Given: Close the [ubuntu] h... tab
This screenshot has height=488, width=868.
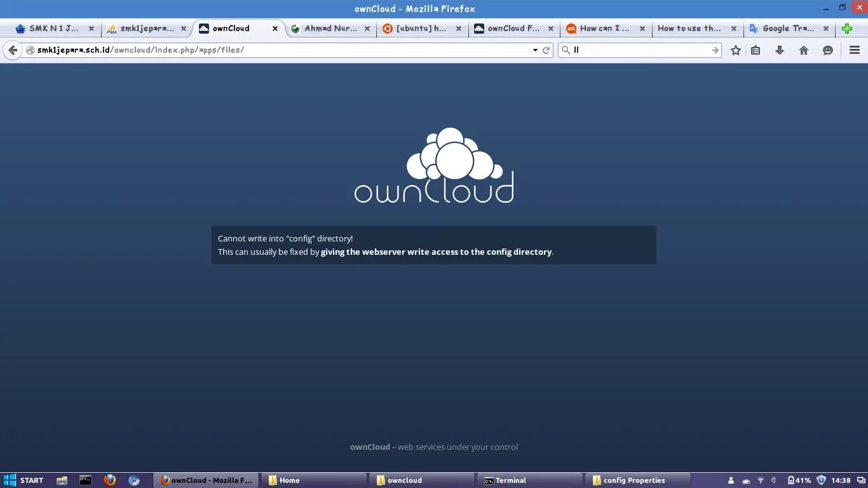Looking at the screenshot, I should tap(459, 29).
